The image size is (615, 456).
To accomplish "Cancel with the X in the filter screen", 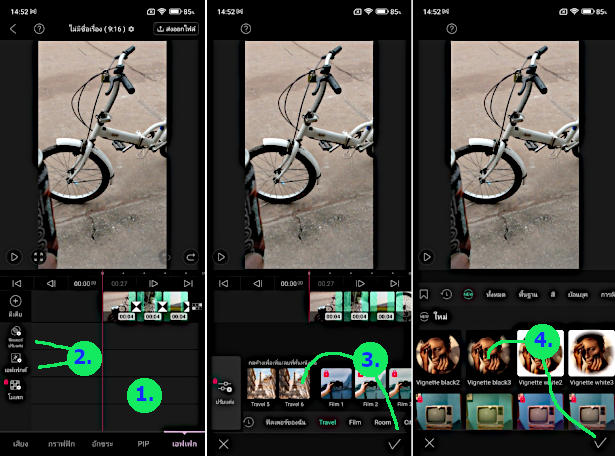I will [224, 444].
